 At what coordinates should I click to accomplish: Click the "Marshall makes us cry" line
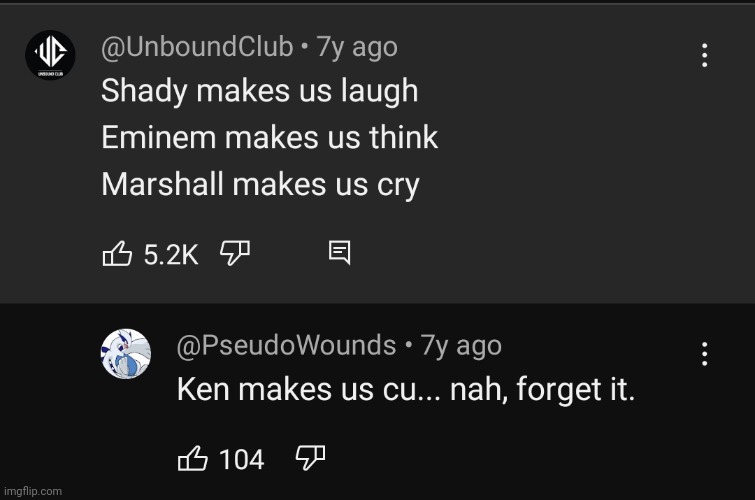tap(260, 185)
